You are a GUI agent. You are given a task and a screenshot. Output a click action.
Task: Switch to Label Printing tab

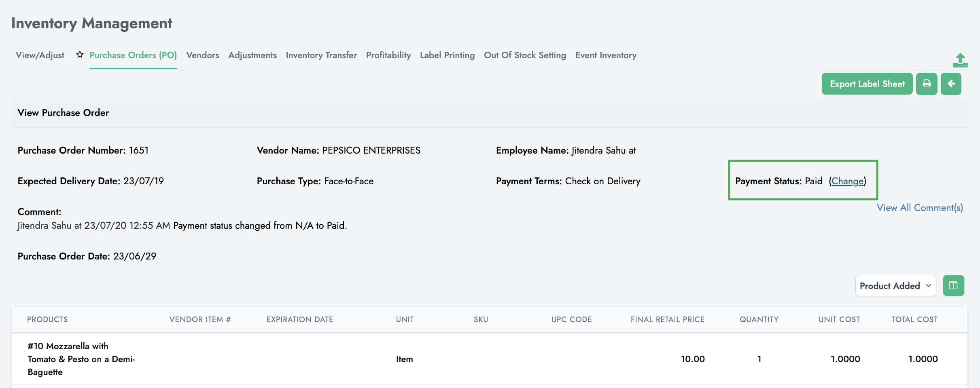[x=447, y=55]
